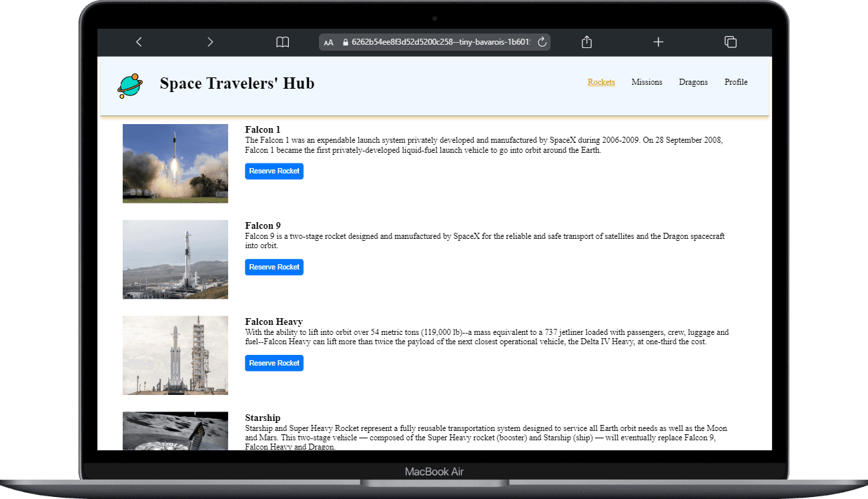
Task: Click the Falcon Heavy heading
Action: 274,322
